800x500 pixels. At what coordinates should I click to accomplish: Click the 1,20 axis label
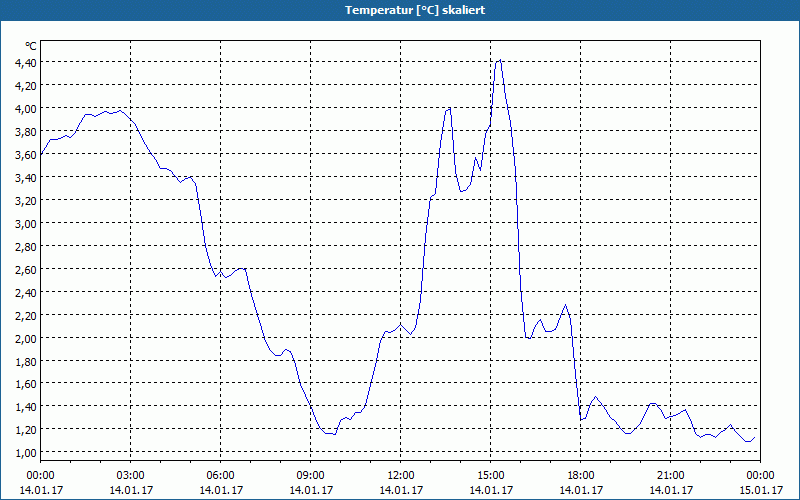(27, 429)
